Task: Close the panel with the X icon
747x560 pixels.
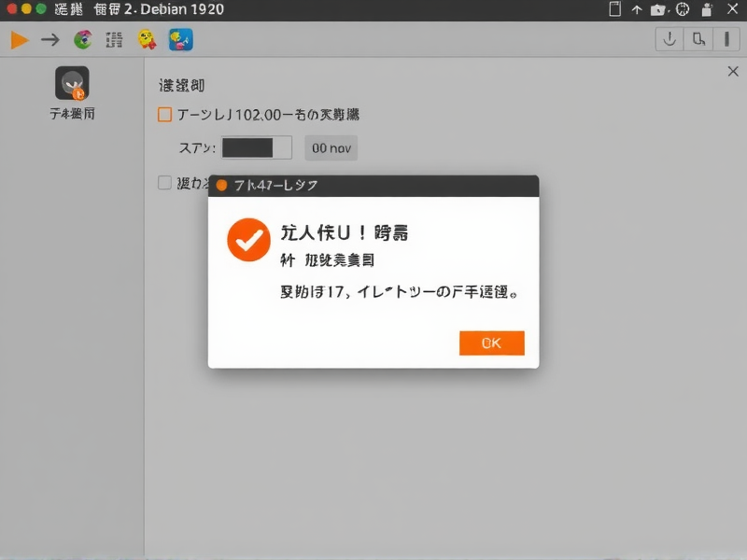Action: (733, 72)
